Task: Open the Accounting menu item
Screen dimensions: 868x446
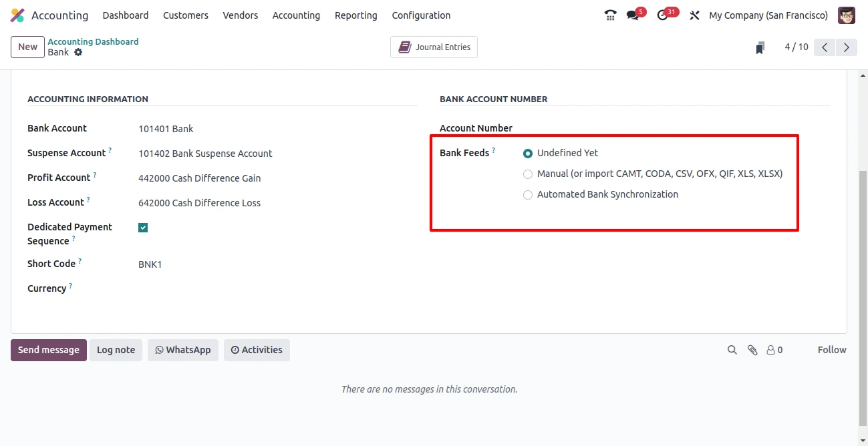Action: pos(296,15)
